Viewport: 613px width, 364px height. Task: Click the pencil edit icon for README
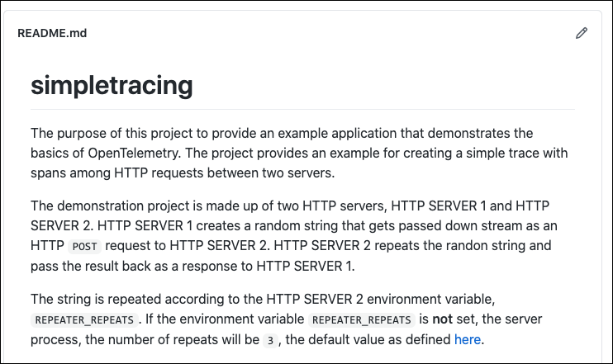point(582,34)
